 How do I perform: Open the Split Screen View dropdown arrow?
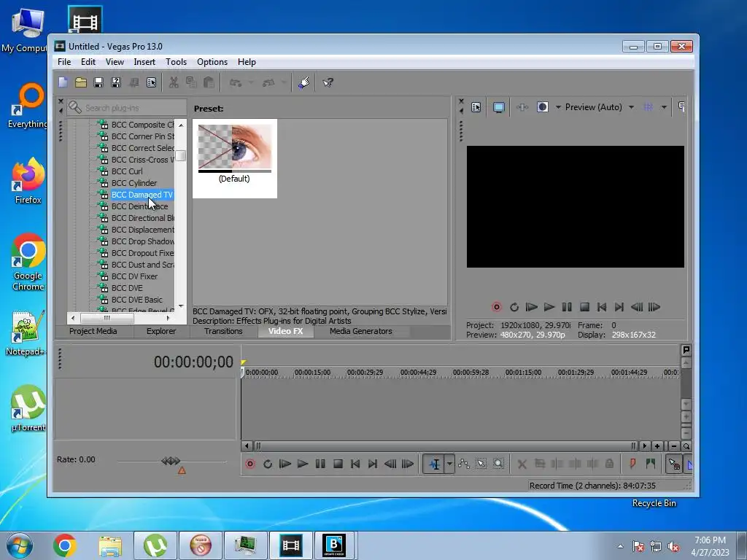coord(558,107)
